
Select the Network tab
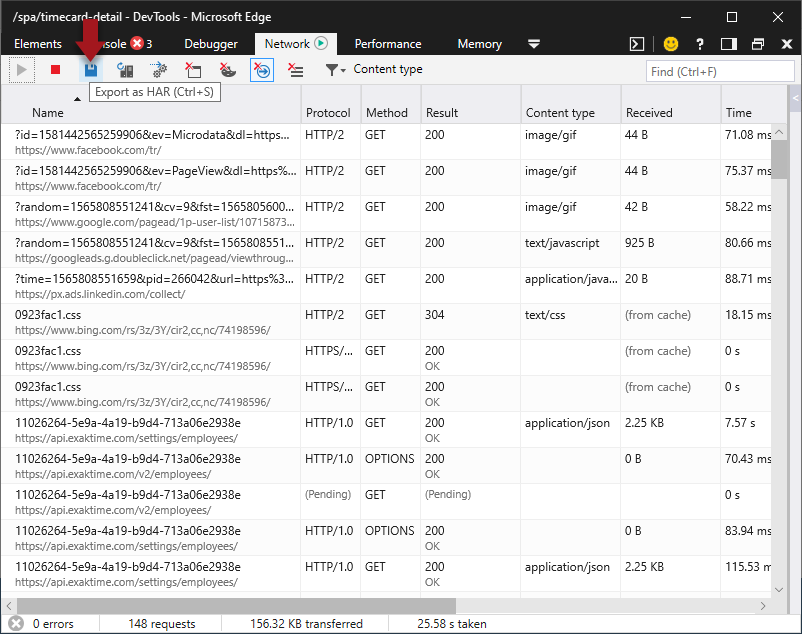coord(296,44)
